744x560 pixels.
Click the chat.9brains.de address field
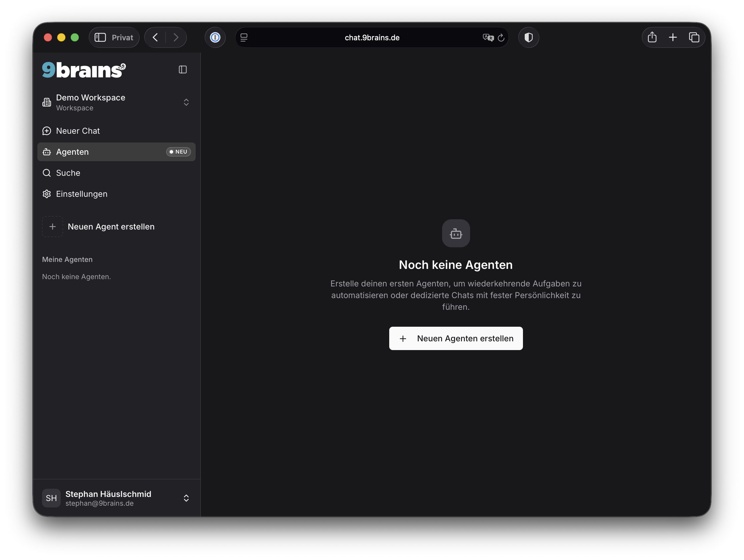(372, 37)
